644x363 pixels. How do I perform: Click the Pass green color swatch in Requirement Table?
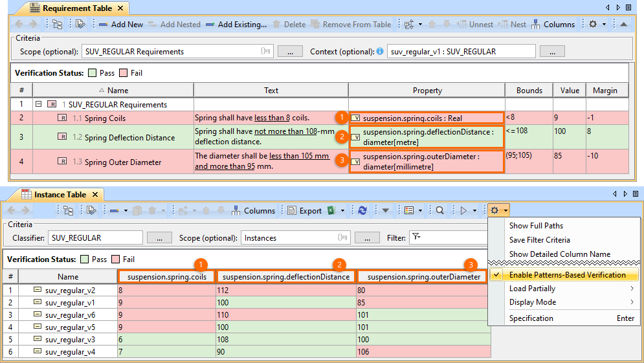coord(93,73)
